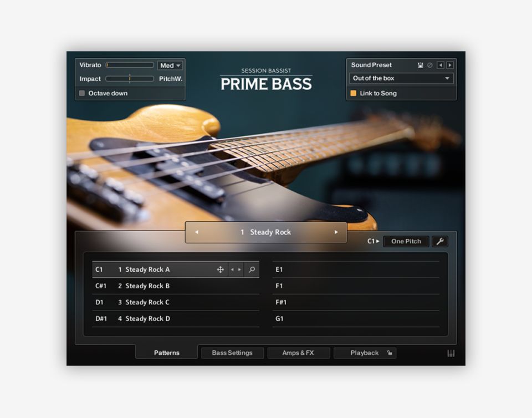This screenshot has height=418, width=532.
Task: Select the empty E1 pattern slot
Action: [x=355, y=270]
